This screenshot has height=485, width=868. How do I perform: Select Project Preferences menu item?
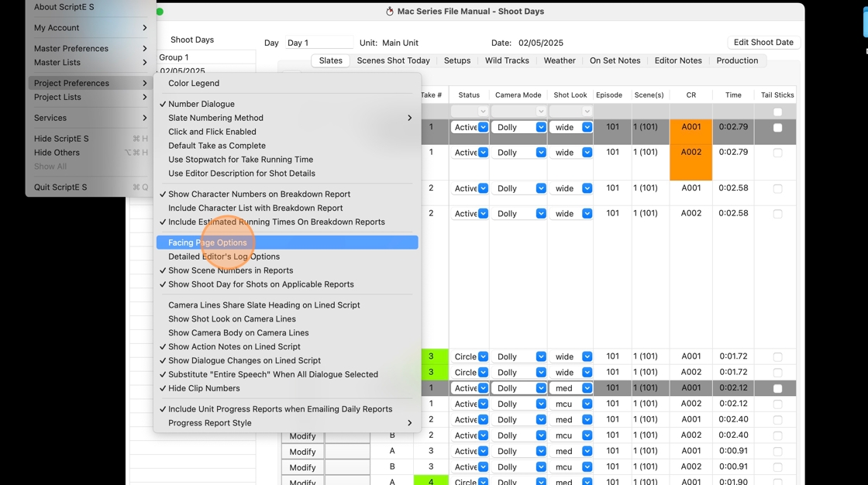[x=90, y=83]
